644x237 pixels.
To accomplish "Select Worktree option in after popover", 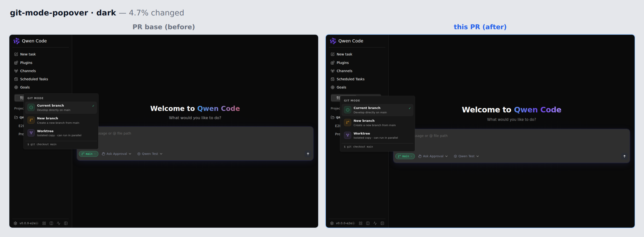I will pyautogui.click(x=377, y=136).
